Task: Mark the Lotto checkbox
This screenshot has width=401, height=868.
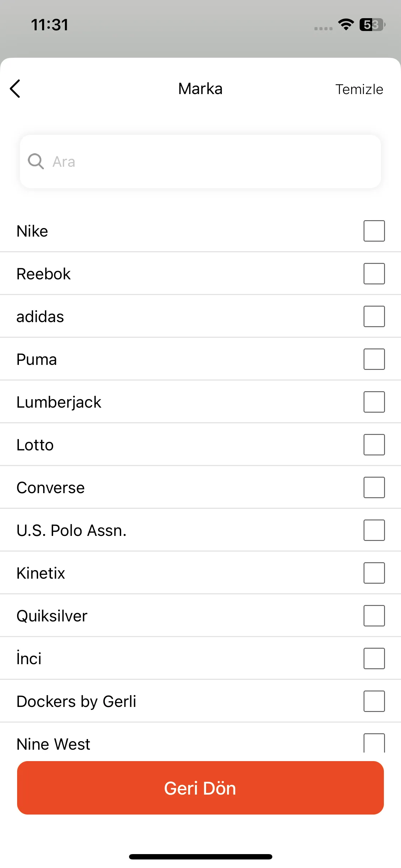Action: [x=374, y=445]
